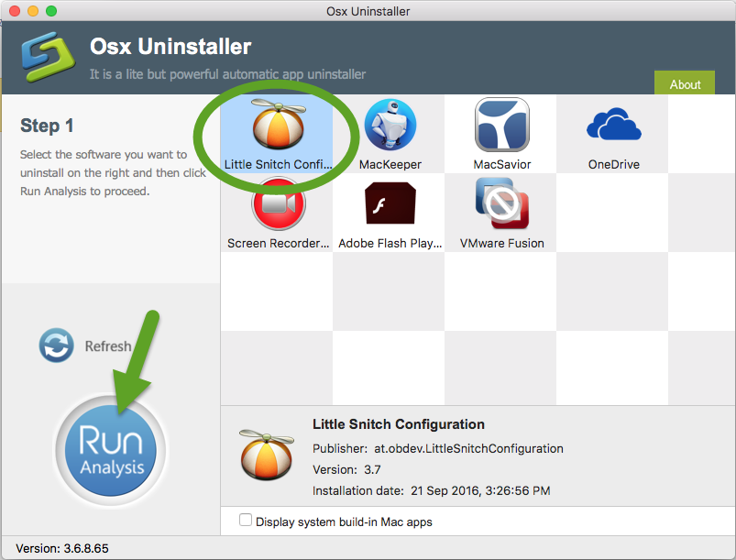Click the Run Analysis button
736x560 pixels.
click(x=110, y=448)
